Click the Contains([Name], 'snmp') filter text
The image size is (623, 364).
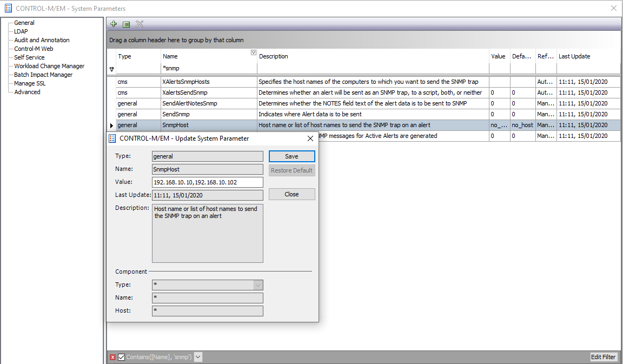click(x=159, y=357)
